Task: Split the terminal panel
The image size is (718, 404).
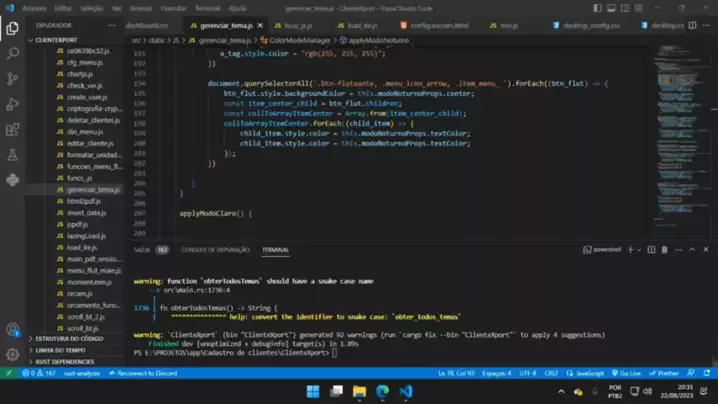Action: (651, 250)
